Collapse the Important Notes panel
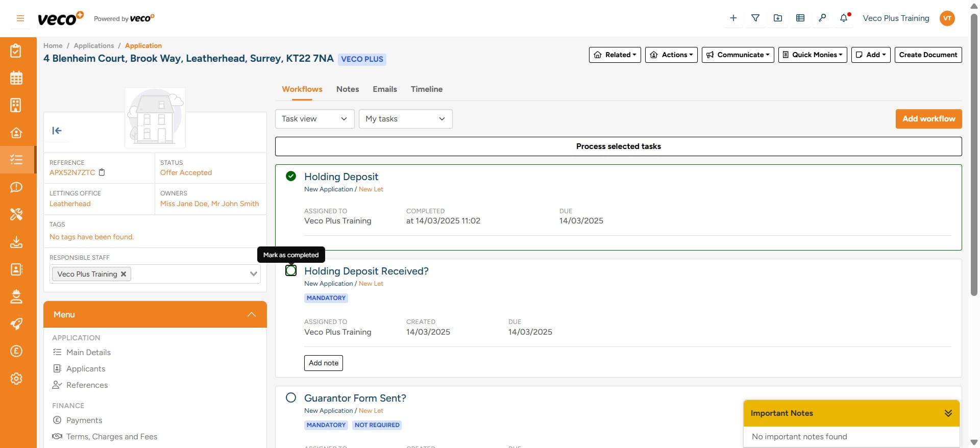The image size is (980, 448). 948,413
